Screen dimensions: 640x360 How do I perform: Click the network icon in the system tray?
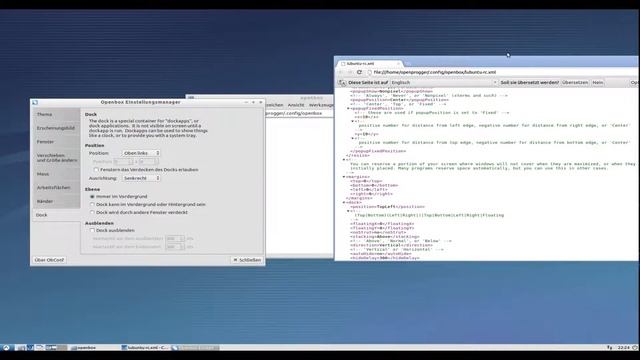pyautogui.click(x=609, y=347)
